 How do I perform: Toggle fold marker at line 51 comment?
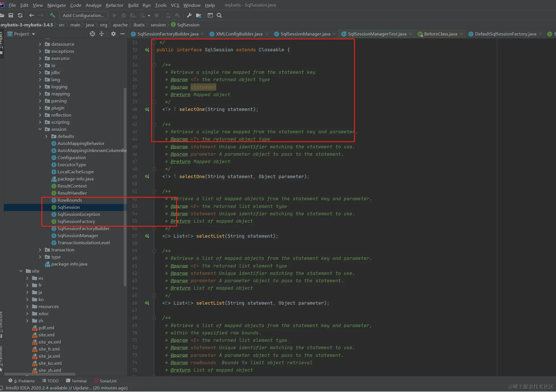coord(154,191)
